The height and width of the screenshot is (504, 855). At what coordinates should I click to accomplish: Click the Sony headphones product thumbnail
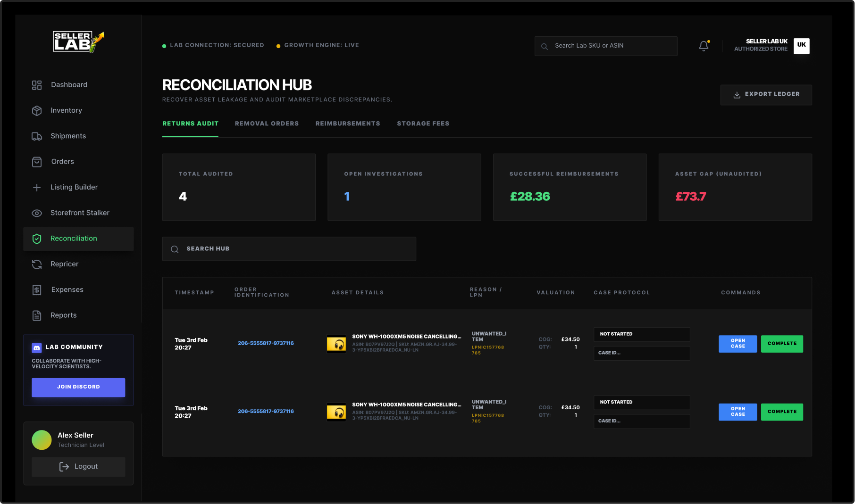(336, 343)
